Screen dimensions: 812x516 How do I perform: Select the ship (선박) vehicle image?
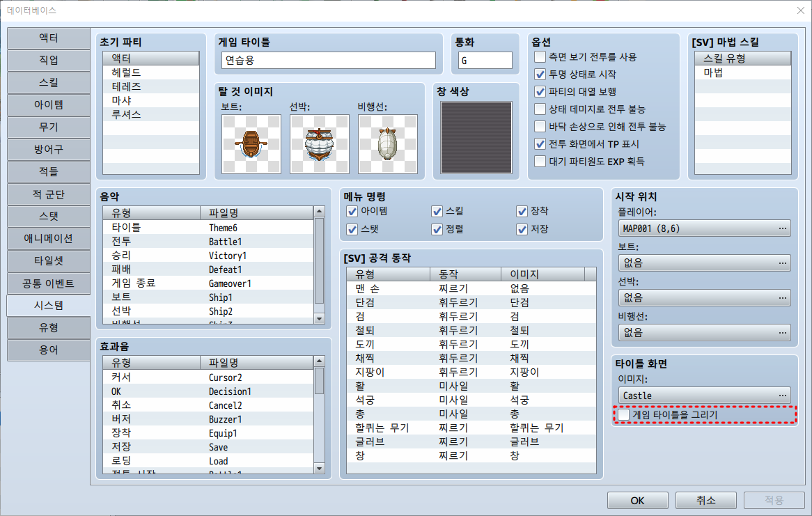click(x=320, y=144)
